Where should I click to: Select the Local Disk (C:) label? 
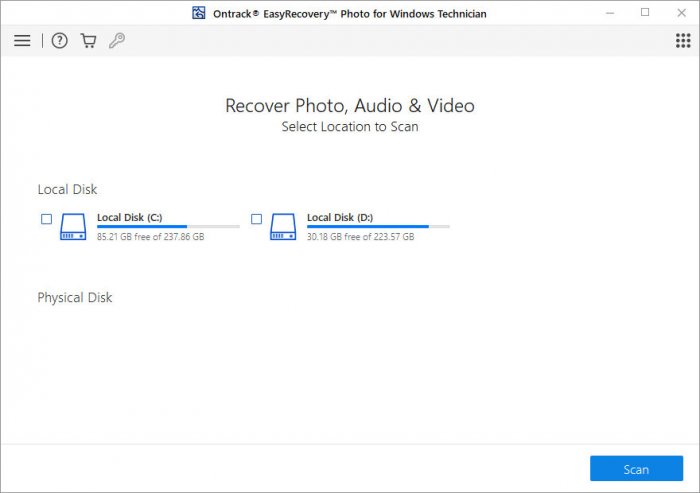(x=129, y=217)
